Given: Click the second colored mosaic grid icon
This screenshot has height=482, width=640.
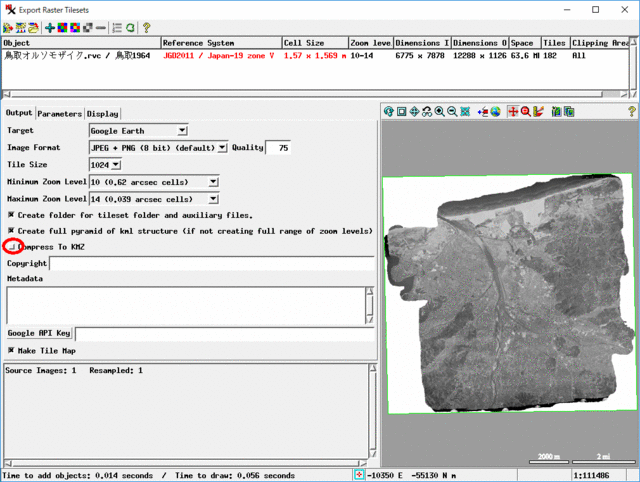Looking at the screenshot, I should [75, 28].
